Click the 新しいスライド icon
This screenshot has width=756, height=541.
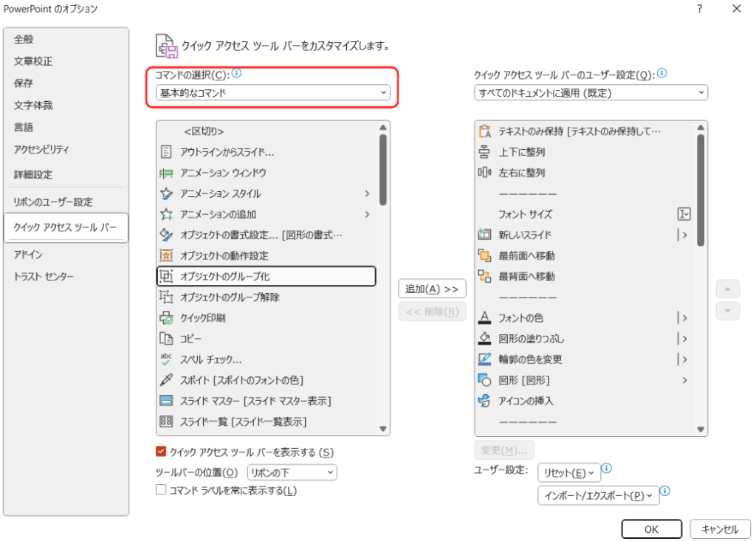tap(484, 235)
